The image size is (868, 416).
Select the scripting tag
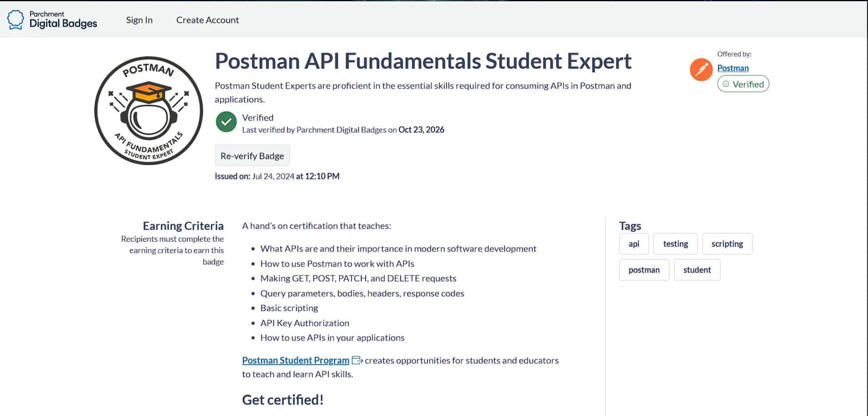(728, 244)
